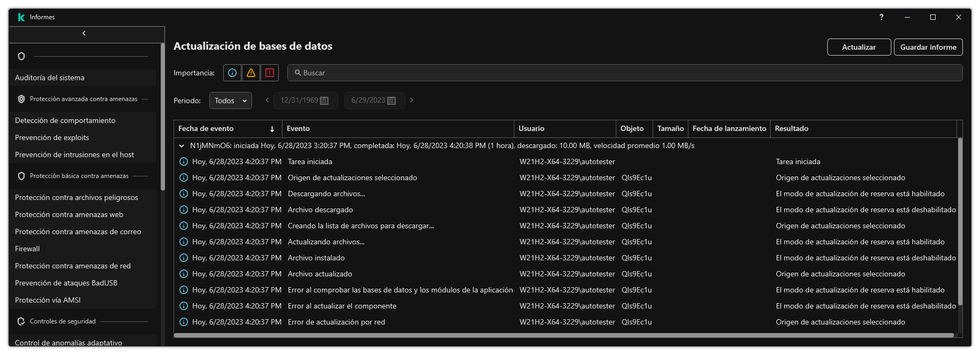Screen dimensions: 980x355
Task: Go to next period with right arrow
Action: (x=412, y=100)
